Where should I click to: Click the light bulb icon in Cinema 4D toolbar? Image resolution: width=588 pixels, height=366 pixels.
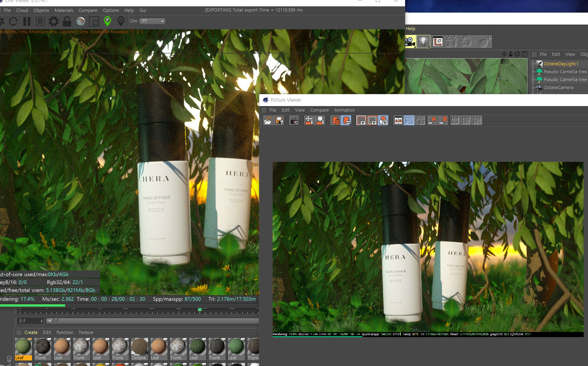pos(423,42)
